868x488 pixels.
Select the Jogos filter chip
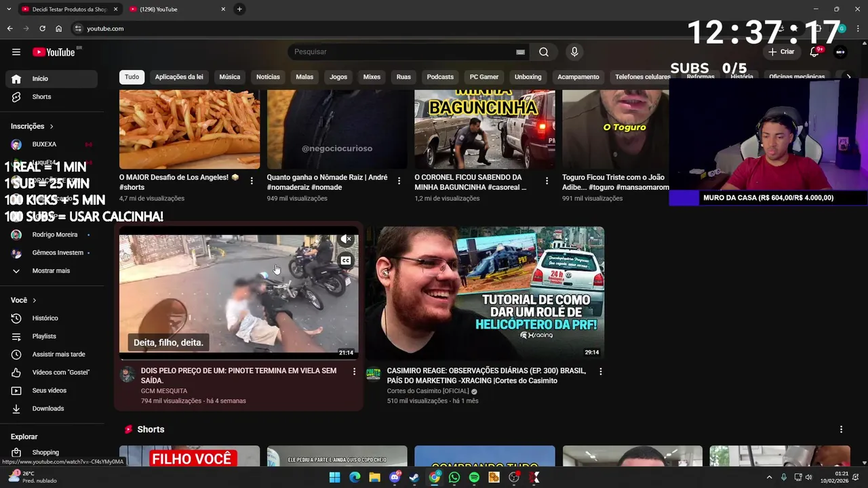(338, 77)
